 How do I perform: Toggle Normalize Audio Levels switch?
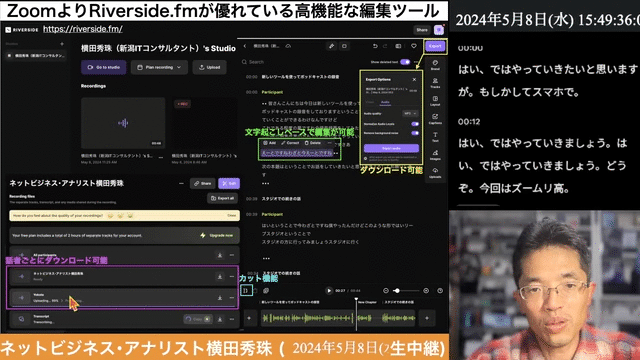coord(415,124)
